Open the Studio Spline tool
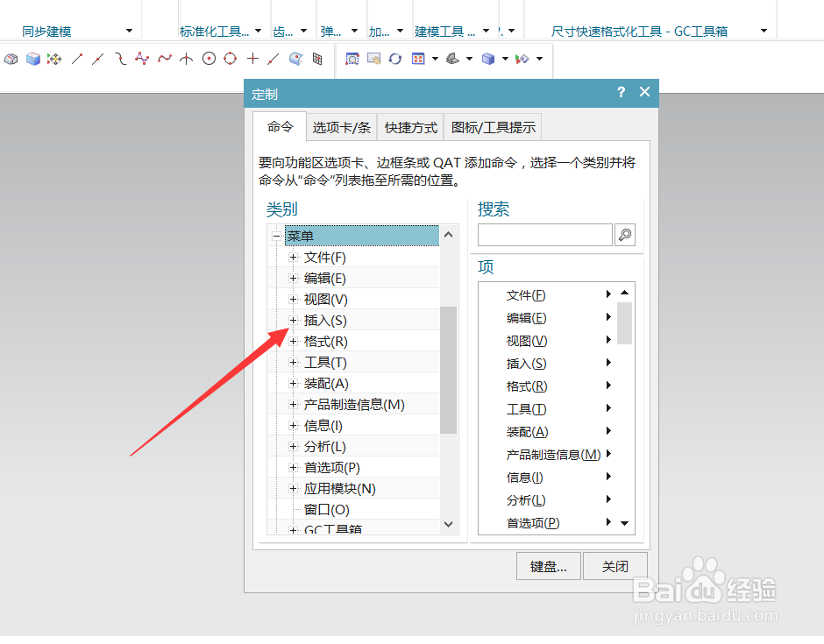 [x=142, y=60]
